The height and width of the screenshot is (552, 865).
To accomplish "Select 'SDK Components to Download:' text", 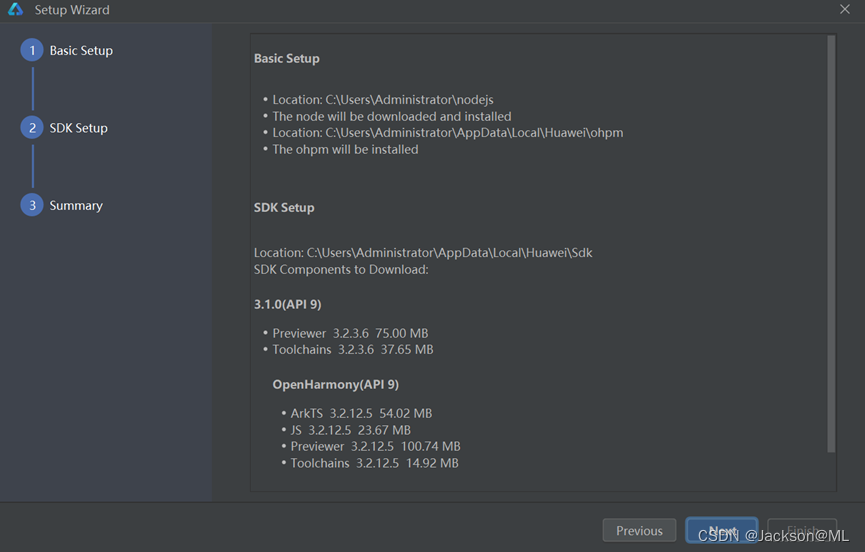I will (341, 270).
